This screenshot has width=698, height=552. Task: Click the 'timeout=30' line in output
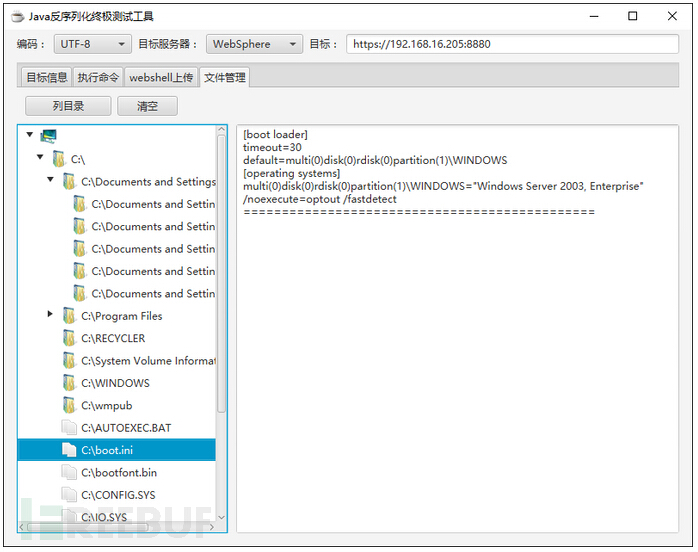[272, 147]
